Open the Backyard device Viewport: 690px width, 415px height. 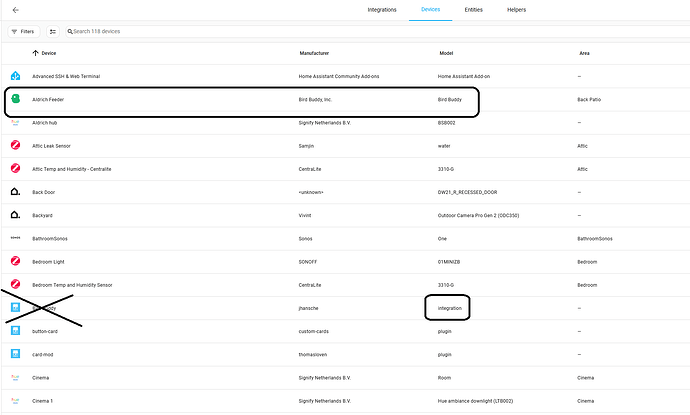(x=42, y=216)
